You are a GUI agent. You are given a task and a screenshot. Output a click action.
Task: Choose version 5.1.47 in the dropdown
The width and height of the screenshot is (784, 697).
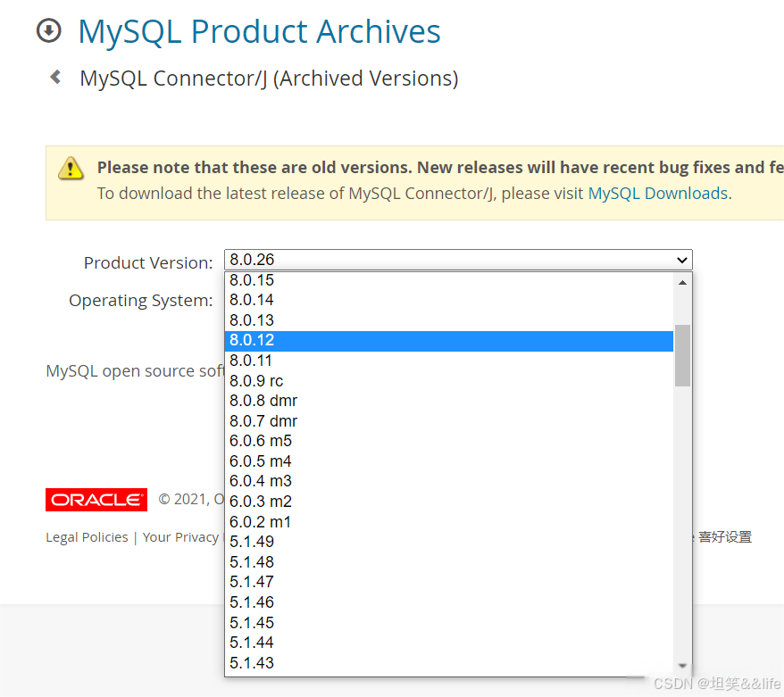pyautogui.click(x=449, y=583)
